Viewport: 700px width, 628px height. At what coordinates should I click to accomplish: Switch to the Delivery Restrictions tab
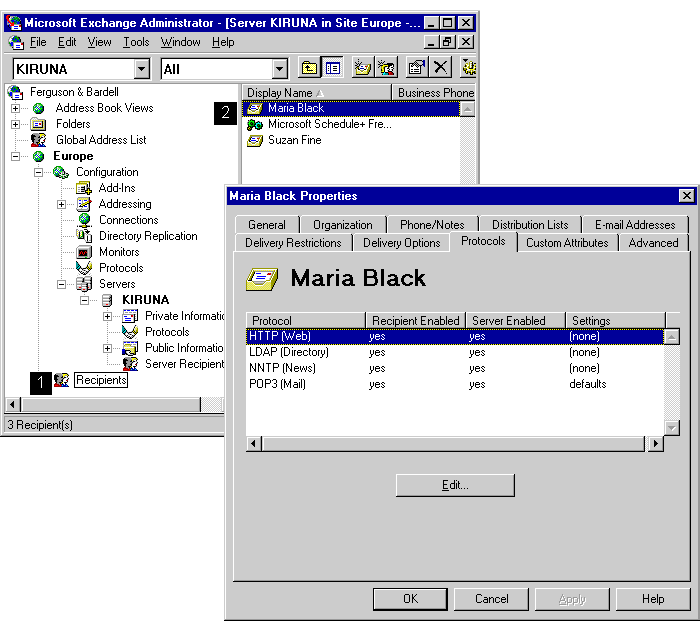[293, 243]
